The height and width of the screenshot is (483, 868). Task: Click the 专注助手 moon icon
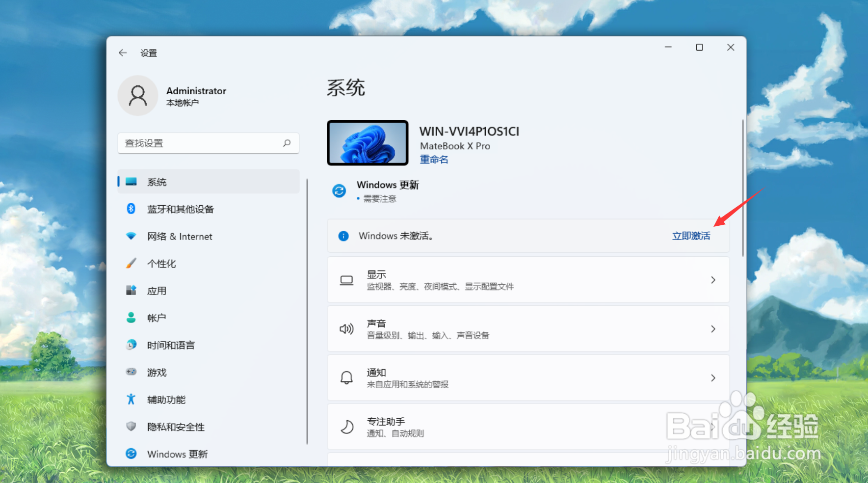[347, 427]
